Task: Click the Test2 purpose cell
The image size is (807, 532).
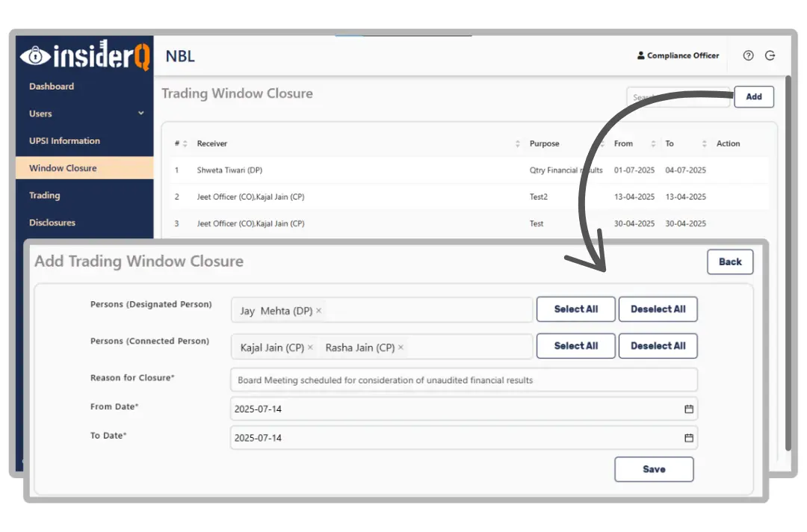Action: coord(538,197)
